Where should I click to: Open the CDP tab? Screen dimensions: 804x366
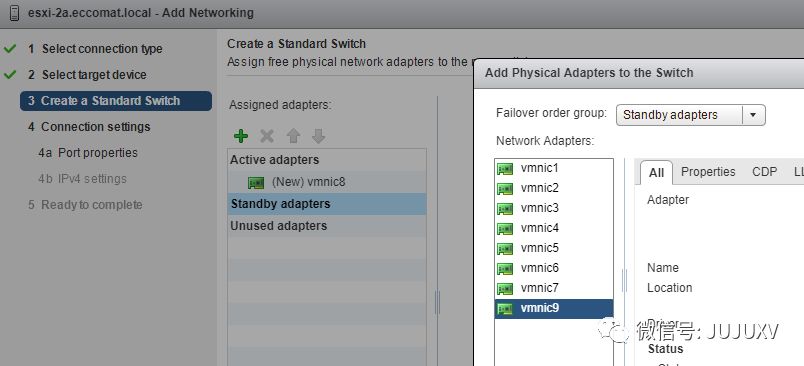764,172
